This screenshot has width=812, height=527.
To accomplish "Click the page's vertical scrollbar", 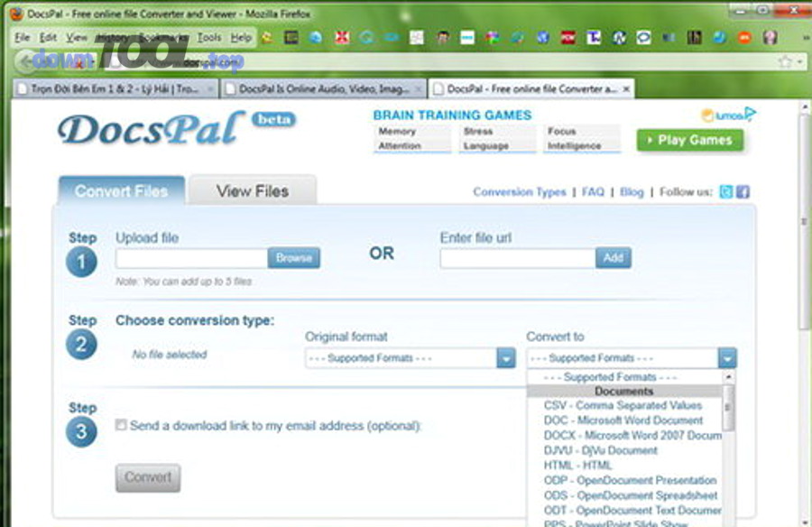I will pos(804,223).
